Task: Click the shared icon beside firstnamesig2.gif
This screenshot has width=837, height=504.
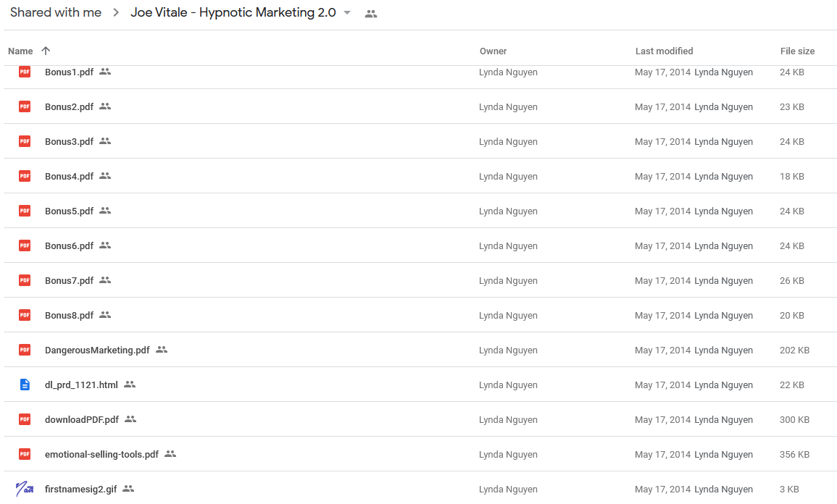Action: tap(129, 488)
